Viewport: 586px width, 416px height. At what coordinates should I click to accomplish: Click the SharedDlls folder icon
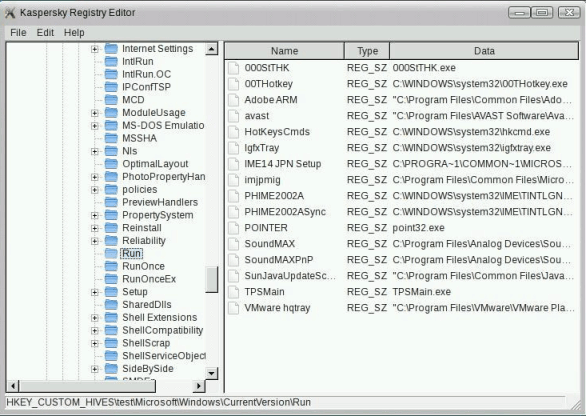(x=111, y=305)
